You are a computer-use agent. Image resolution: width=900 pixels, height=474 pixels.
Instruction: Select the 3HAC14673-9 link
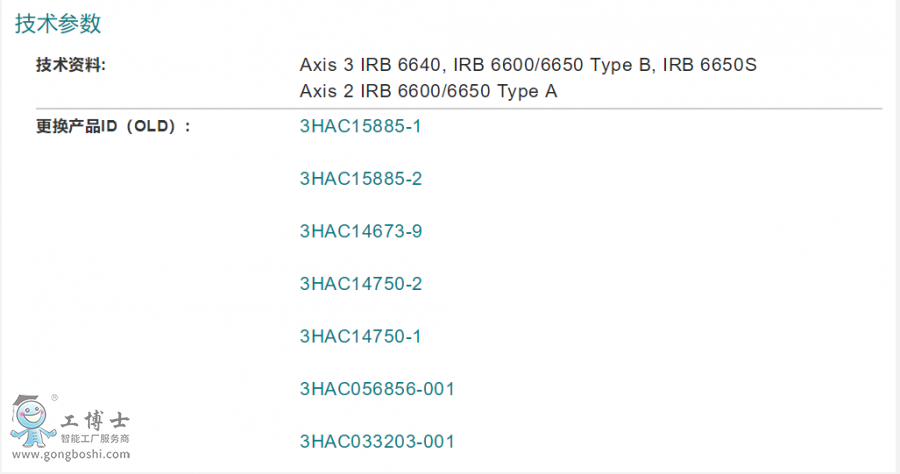(360, 231)
